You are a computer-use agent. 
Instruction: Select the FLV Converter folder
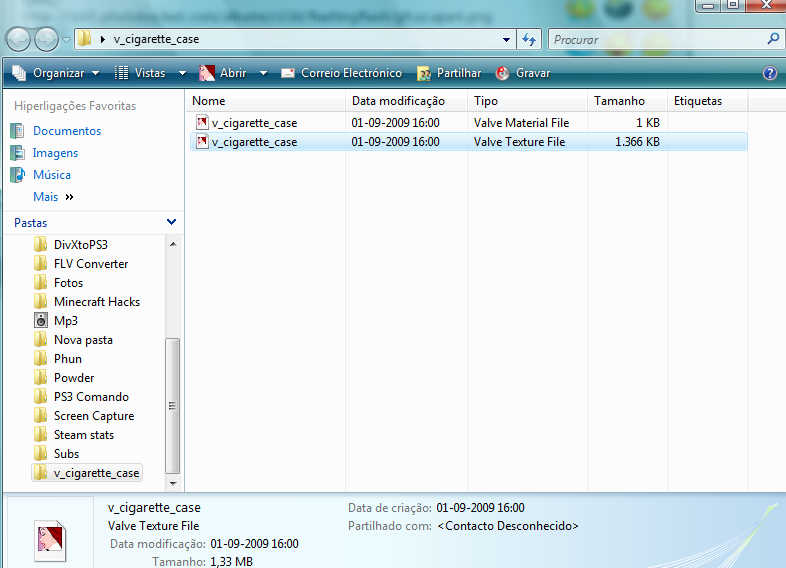[x=91, y=264]
